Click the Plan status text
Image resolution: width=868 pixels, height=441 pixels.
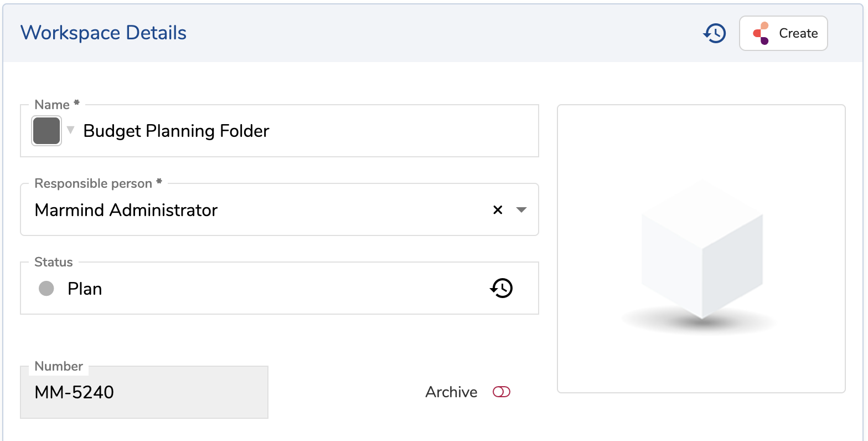click(x=85, y=289)
